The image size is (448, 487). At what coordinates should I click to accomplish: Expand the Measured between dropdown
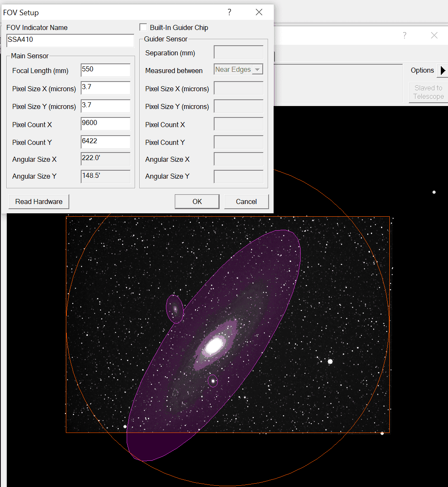[257, 70]
